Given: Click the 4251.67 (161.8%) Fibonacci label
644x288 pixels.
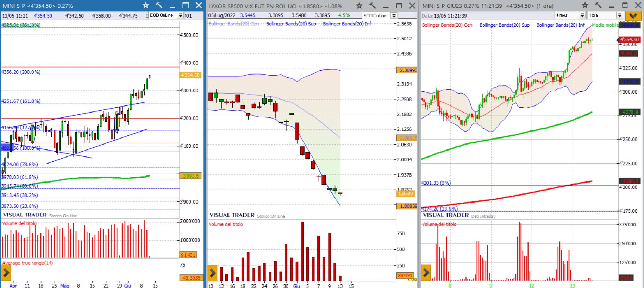Looking at the screenshot, I should (x=21, y=101).
